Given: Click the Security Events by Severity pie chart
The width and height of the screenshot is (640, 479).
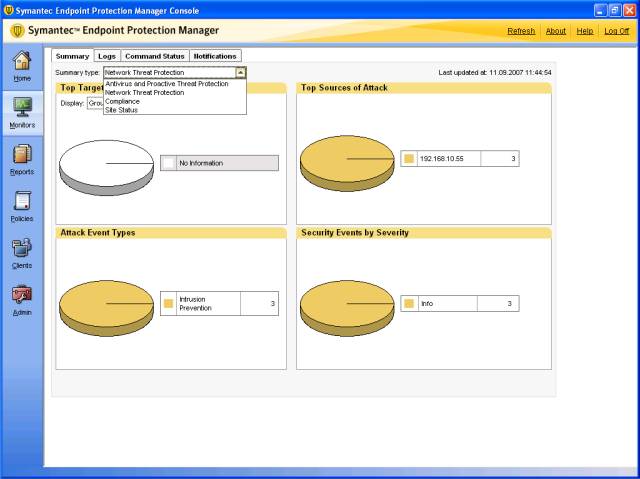Looking at the screenshot, I should coord(347,308).
